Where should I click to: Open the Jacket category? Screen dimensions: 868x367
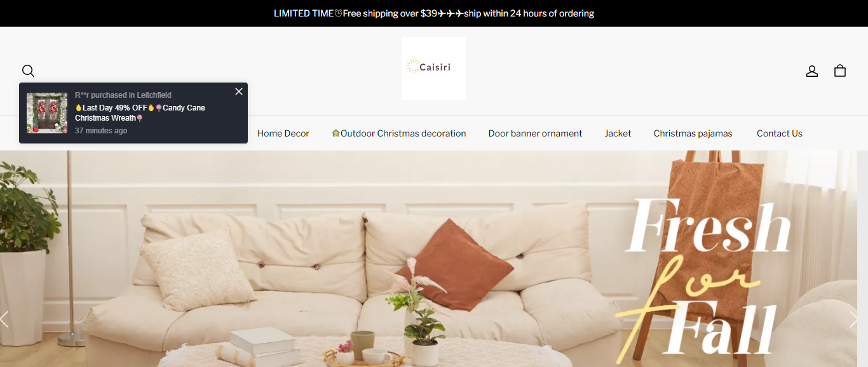(618, 133)
